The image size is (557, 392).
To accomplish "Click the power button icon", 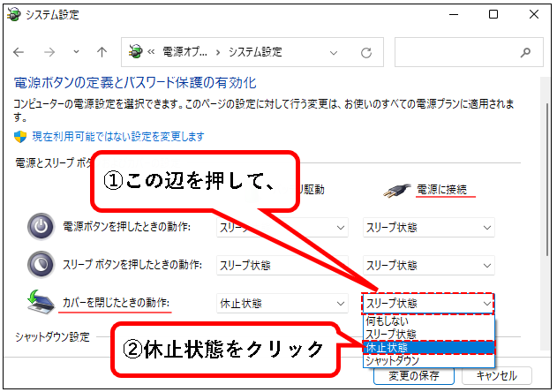I will click(41, 226).
